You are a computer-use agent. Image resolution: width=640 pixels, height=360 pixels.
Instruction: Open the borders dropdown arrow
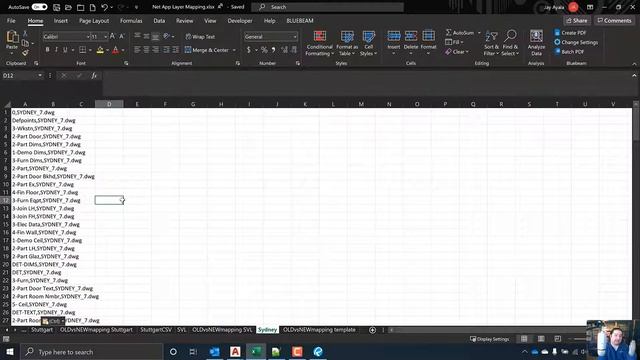point(90,50)
